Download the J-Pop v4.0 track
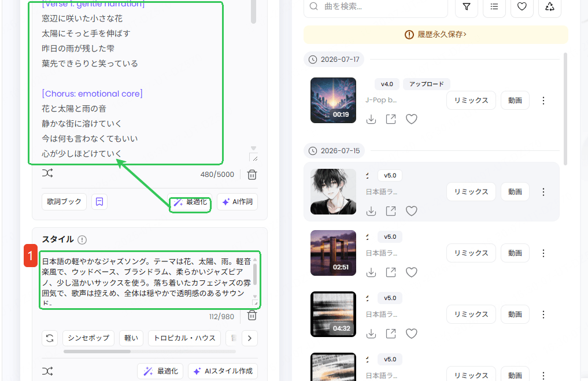 [371, 119]
